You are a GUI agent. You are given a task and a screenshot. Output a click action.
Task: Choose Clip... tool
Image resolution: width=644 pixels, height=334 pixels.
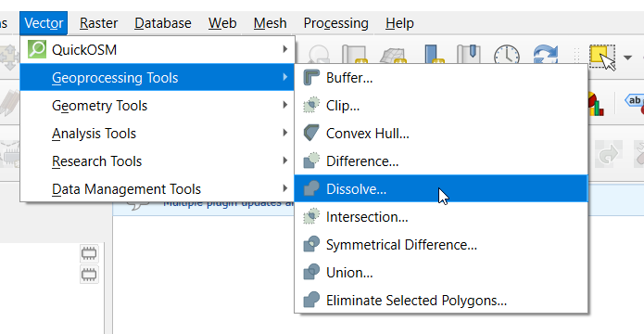pyautogui.click(x=441, y=106)
